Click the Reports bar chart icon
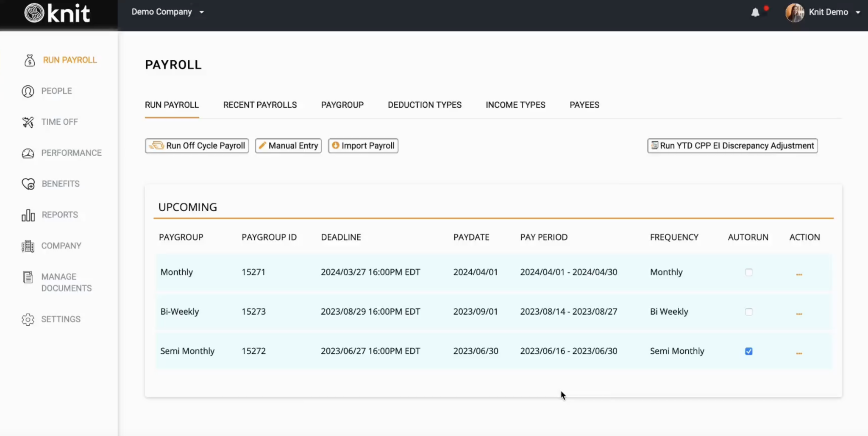This screenshot has height=436, width=868. point(28,215)
